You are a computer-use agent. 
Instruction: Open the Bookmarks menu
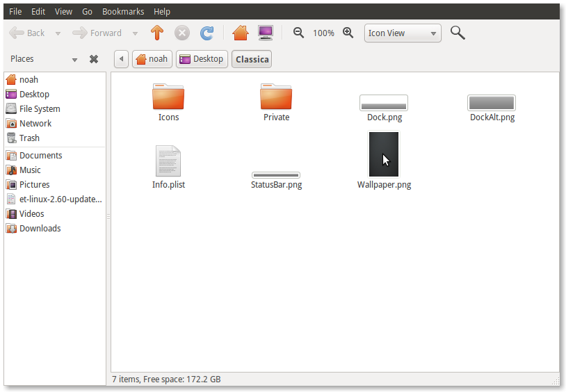[x=123, y=12]
